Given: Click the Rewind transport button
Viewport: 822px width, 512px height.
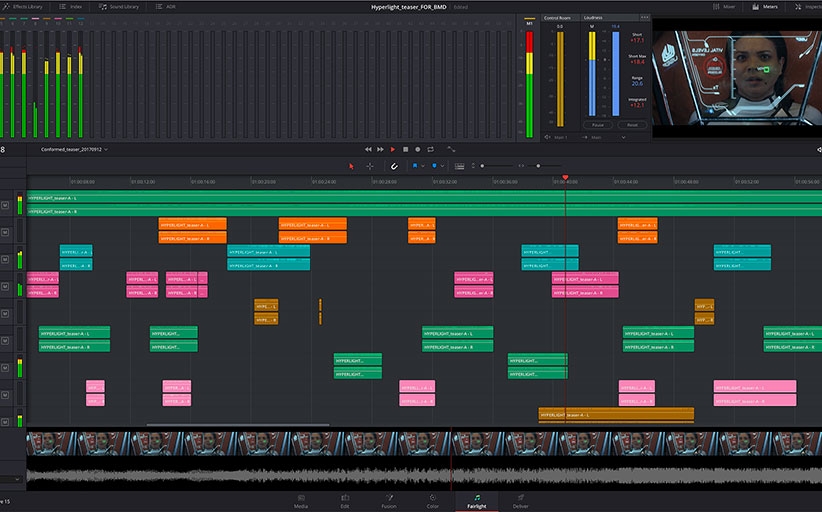Looking at the screenshot, I should coord(368,149).
